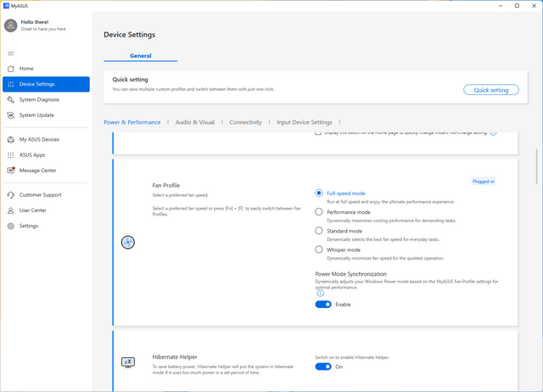Click the System Update icon
The width and height of the screenshot is (543, 392).
point(11,115)
